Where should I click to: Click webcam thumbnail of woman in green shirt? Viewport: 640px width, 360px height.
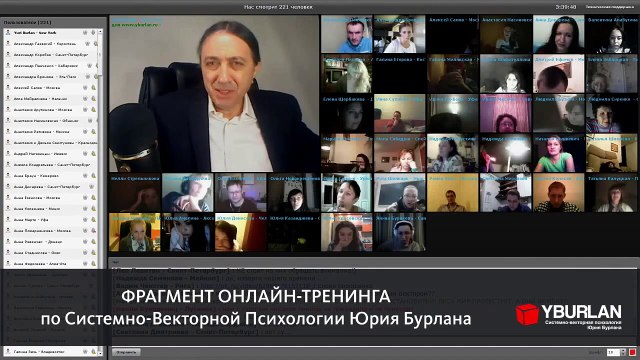click(559, 154)
